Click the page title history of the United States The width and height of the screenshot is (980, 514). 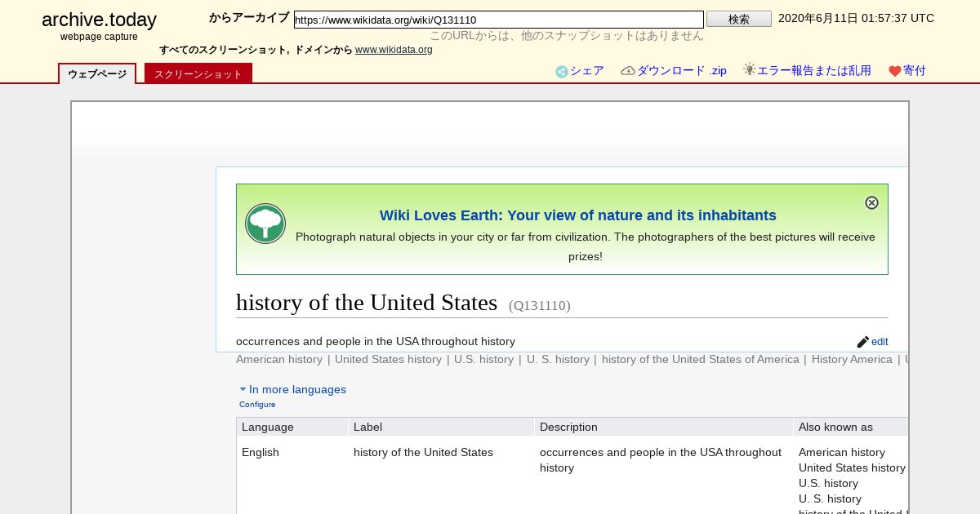367,302
